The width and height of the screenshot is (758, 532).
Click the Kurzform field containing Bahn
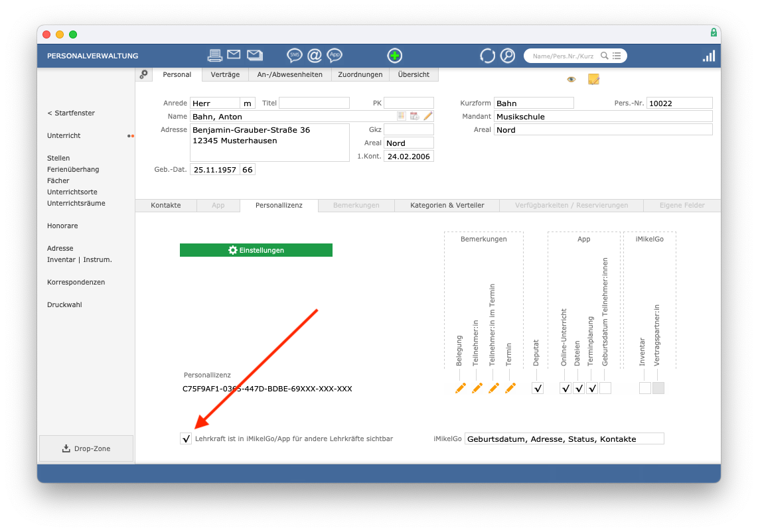click(534, 103)
